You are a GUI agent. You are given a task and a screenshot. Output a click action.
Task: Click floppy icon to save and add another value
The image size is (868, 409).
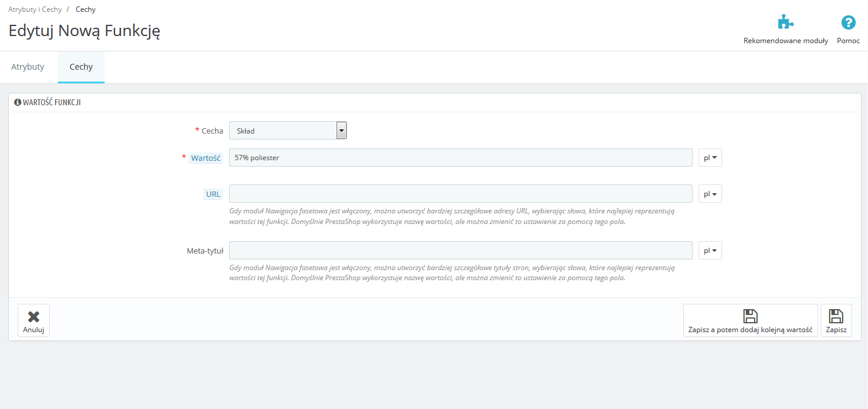750,316
